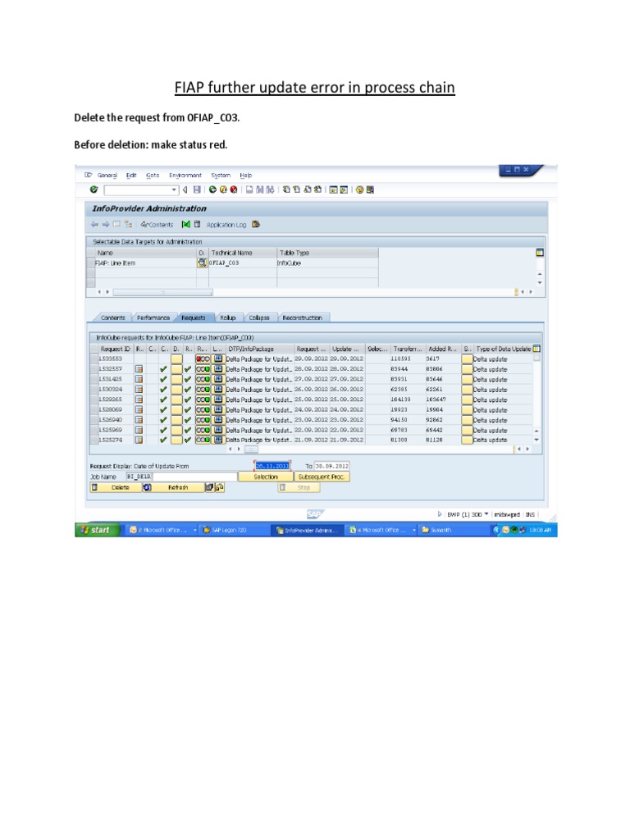Open the Environment menu
Screen dimensions: 630x840
tap(185, 176)
